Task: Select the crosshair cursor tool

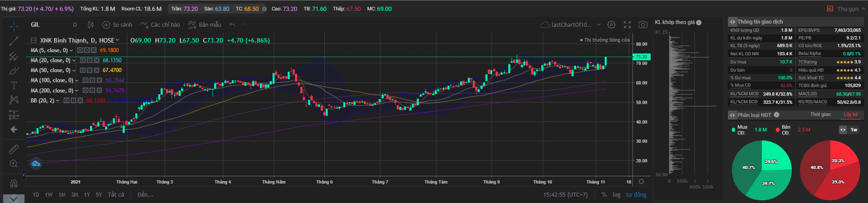Action: (14, 26)
